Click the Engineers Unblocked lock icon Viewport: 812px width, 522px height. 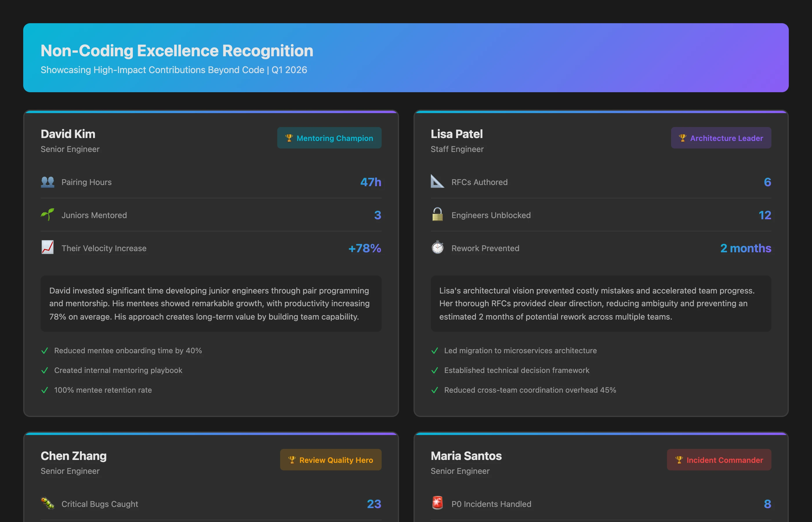point(437,215)
